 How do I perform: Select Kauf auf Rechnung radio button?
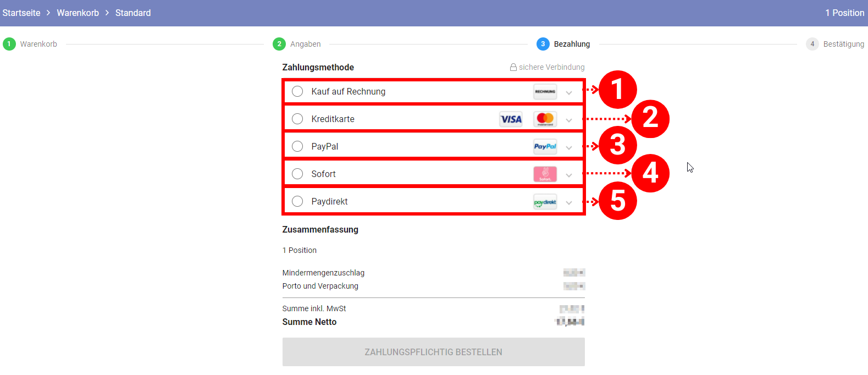click(297, 91)
